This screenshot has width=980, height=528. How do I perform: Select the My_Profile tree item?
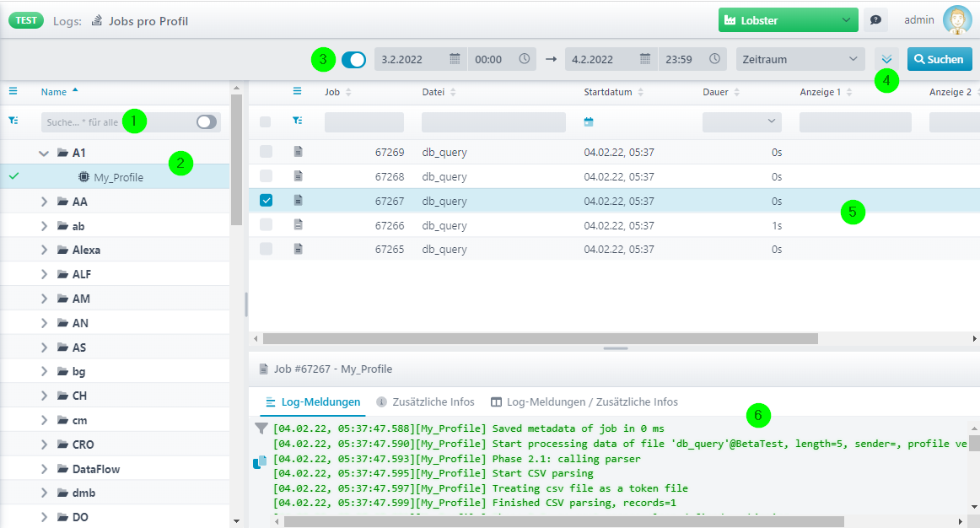point(115,177)
